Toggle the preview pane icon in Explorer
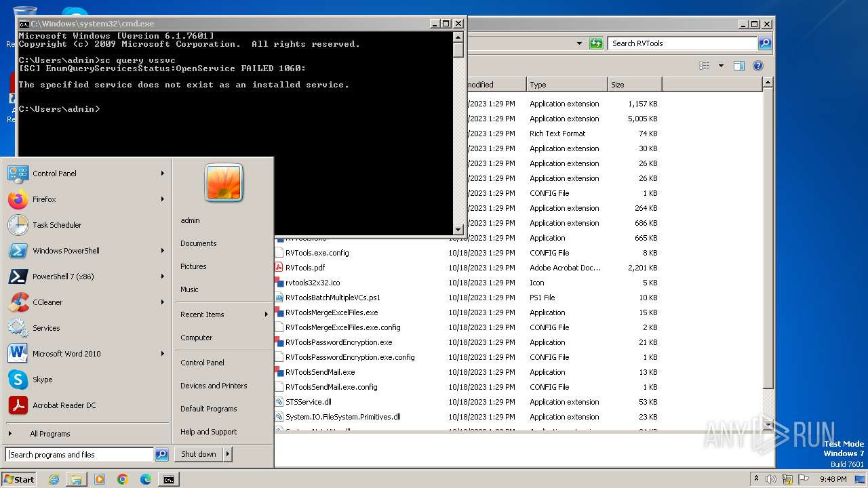This screenshot has height=488, width=868. [739, 66]
